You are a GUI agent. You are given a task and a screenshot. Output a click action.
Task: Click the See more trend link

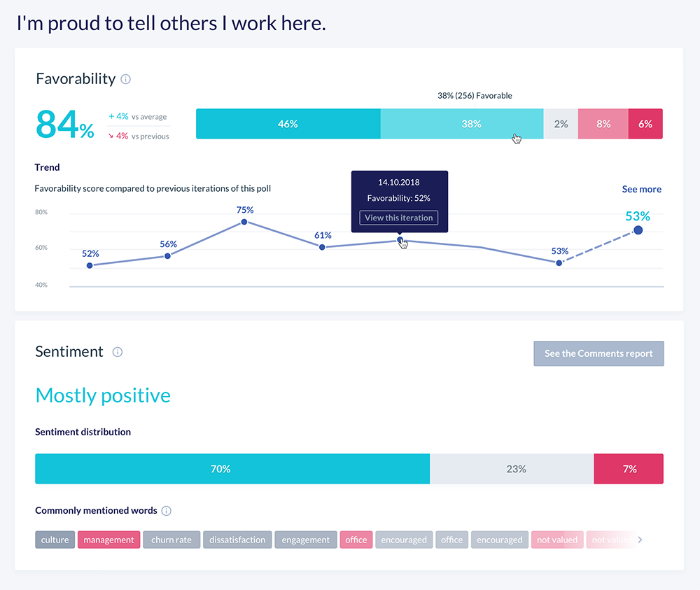(641, 190)
